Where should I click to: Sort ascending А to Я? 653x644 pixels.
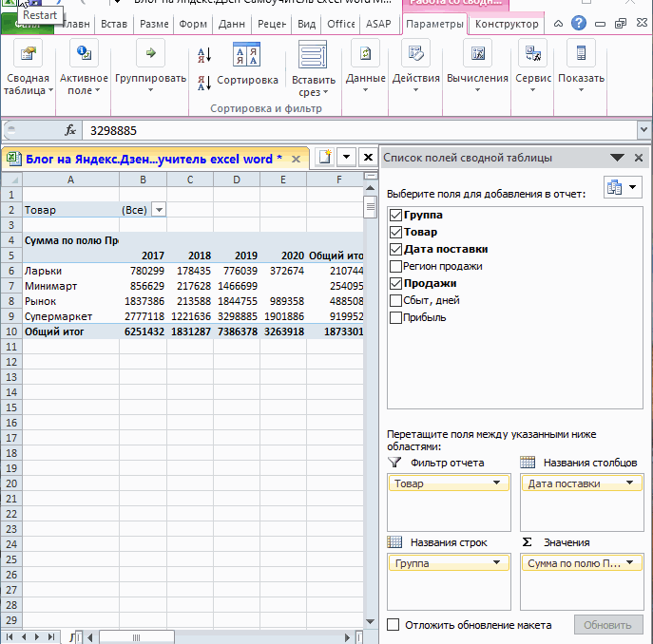click(204, 55)
